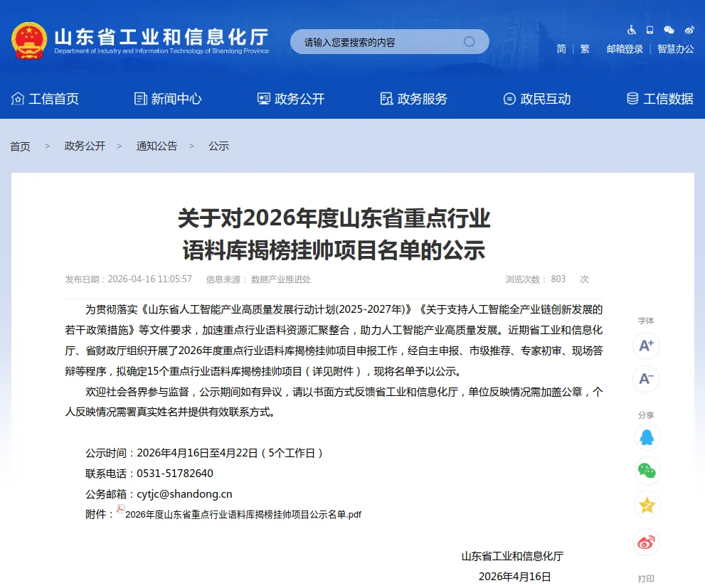Increase font size with A+ button
The width and height of the screenshot is (705, 588).
[x=646, y=346]
